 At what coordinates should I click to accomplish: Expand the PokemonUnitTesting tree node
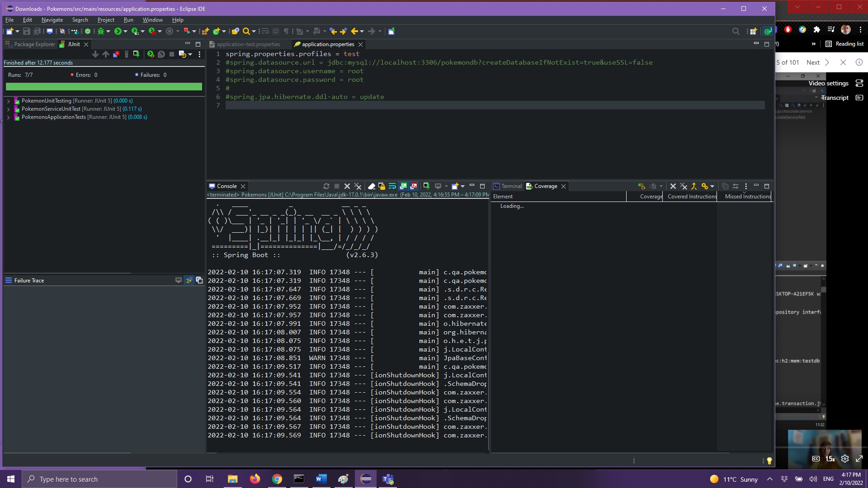pyautogui.click(x=8, y=101)
